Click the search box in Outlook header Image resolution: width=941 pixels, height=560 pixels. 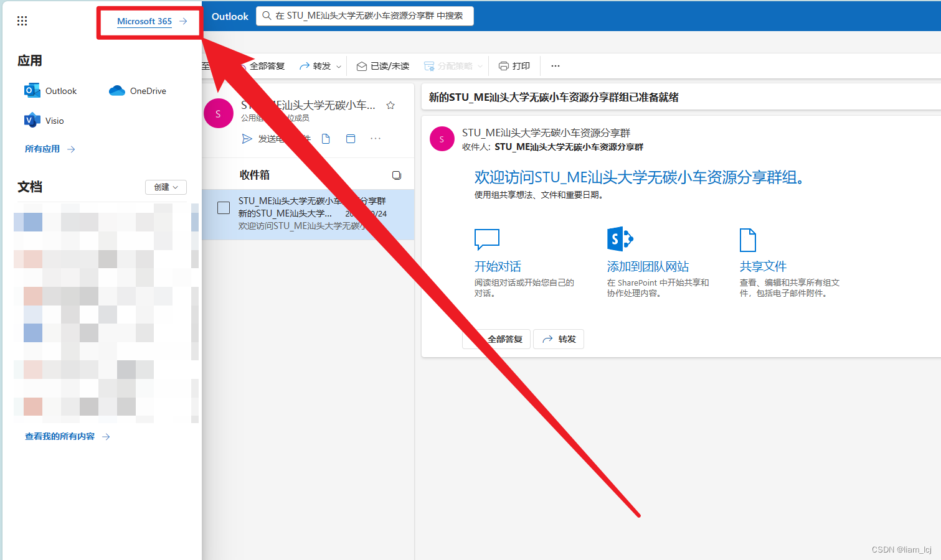[365, 16]
